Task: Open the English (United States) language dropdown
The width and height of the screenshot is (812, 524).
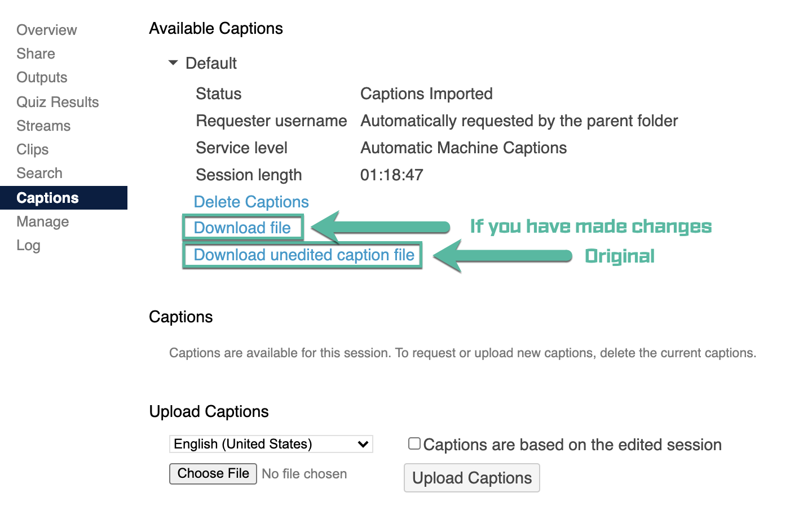Action: click(x=271, y=444)
